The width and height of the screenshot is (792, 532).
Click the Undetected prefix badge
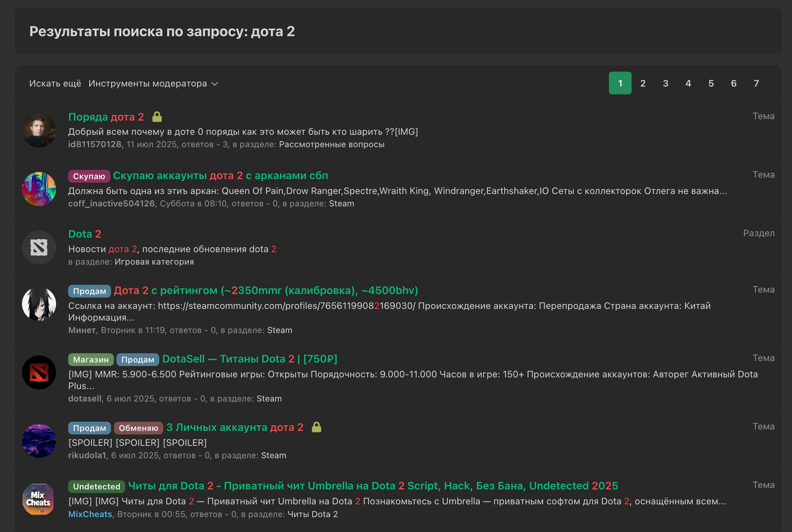pos(97,486)
